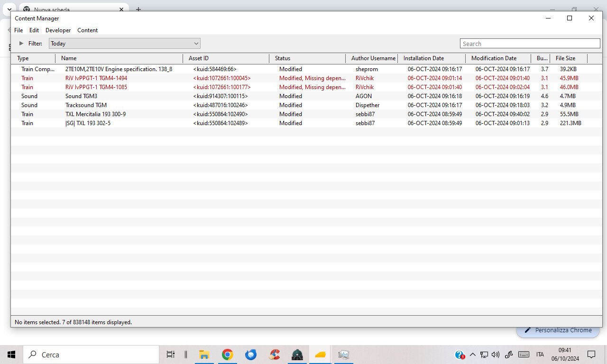The height and width of the screenshot is (364, 607).
Task: Open the yellow wedge icon taskbar app
Action: (321, 355)
